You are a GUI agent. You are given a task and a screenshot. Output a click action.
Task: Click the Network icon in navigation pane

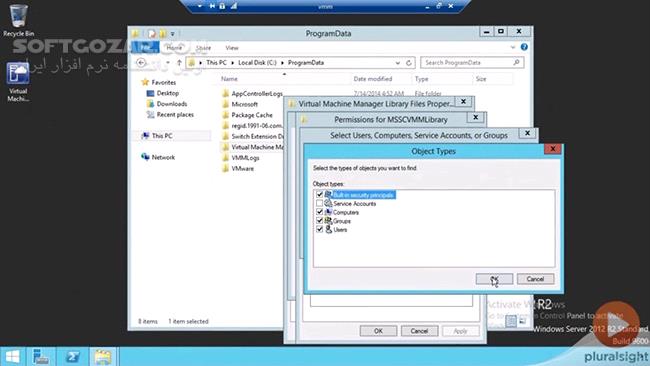click(145, 157)
